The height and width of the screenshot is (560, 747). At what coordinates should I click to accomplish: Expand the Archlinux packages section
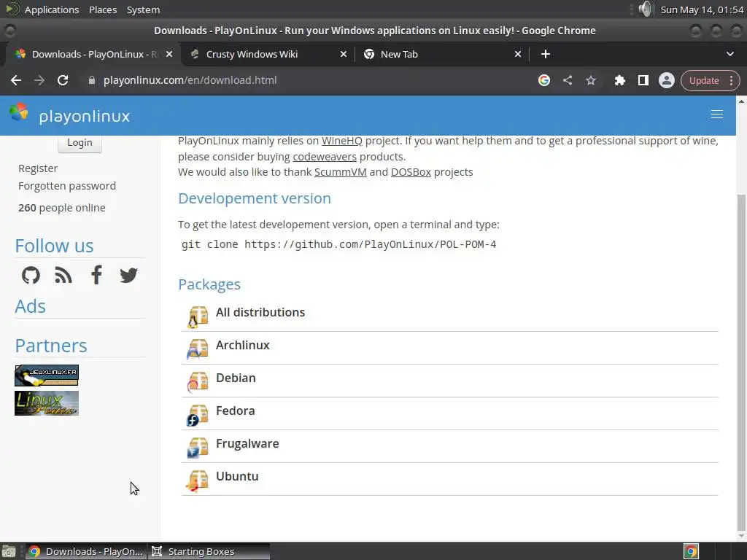(x=242, y=345)
